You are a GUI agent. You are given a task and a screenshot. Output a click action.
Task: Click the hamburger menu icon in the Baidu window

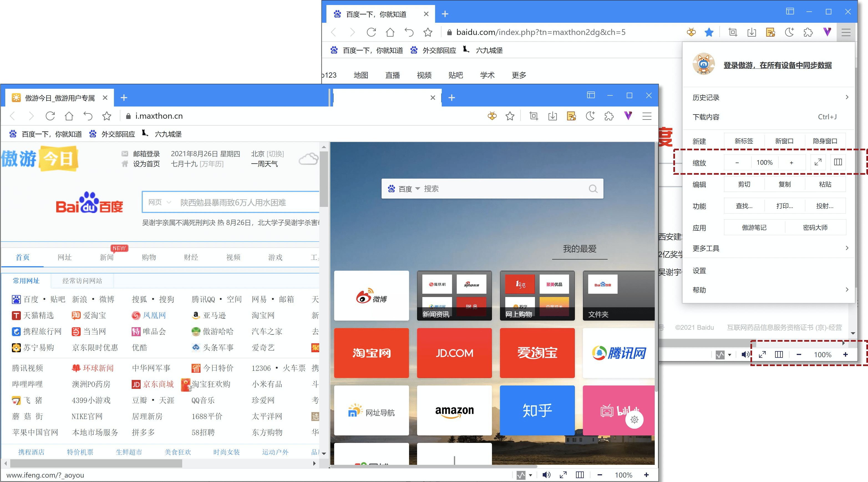(x=846, y=32)
